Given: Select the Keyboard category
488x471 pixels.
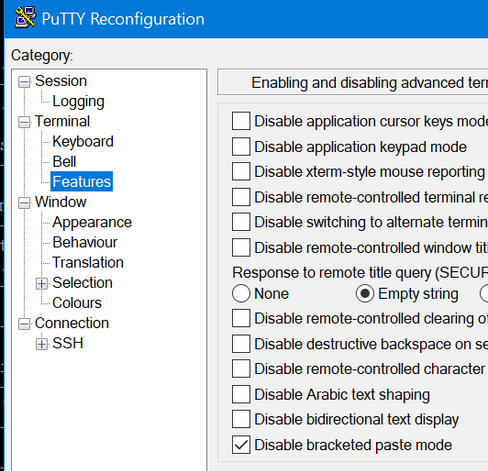Looking at the screenshot, I should pyautogui.click(x=83, y=142).
